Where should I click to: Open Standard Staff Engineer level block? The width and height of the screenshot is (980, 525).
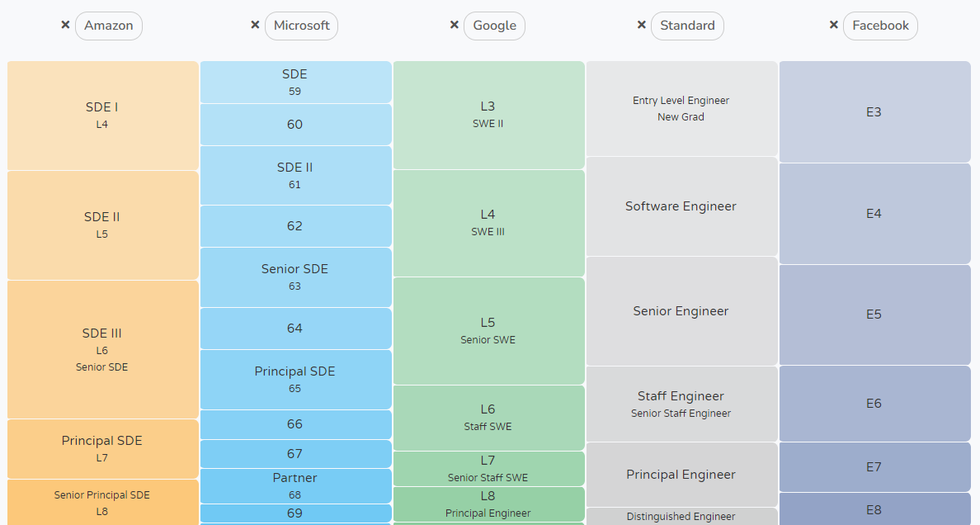pyautogui.click(x=681, y=404)
